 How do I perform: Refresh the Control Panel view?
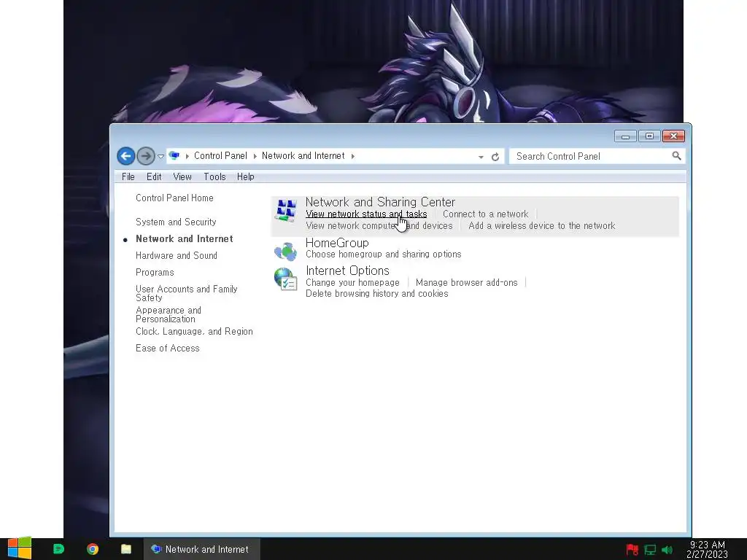pyautogui.click(x=495, y=157)
